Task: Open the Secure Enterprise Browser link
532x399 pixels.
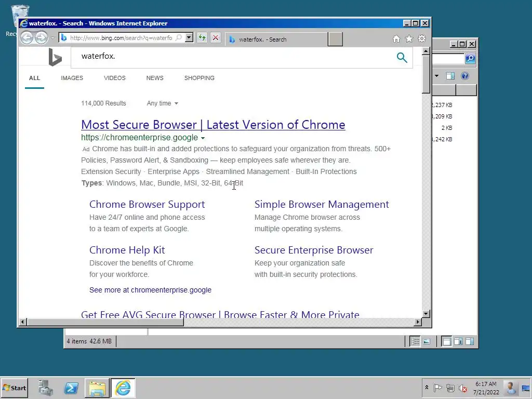Action: (314, 250)
